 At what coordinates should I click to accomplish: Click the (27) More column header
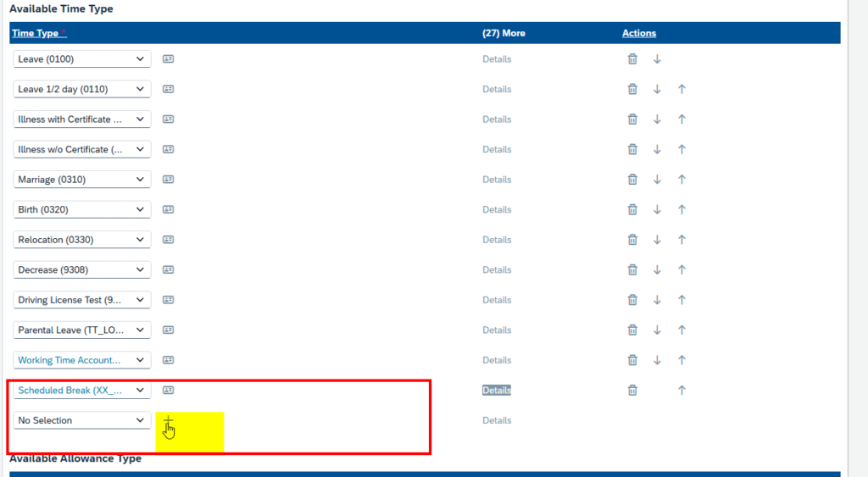504,33
